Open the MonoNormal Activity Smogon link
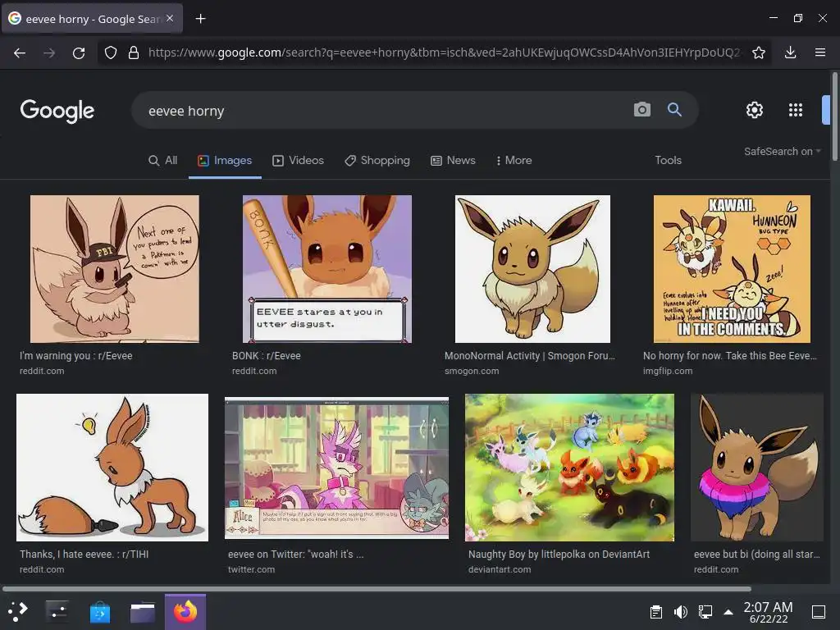Screen dimensions: 840x630 [x=530, y=356]
